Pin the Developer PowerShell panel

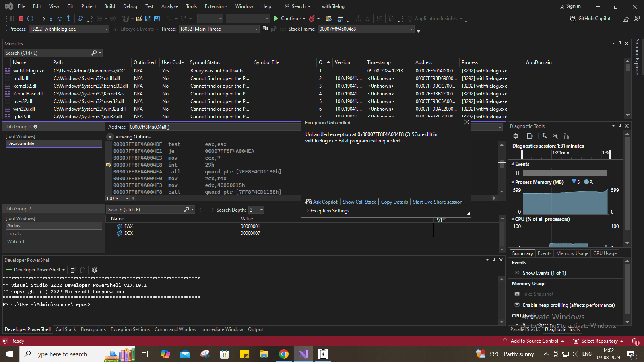[x=494, y=260]
